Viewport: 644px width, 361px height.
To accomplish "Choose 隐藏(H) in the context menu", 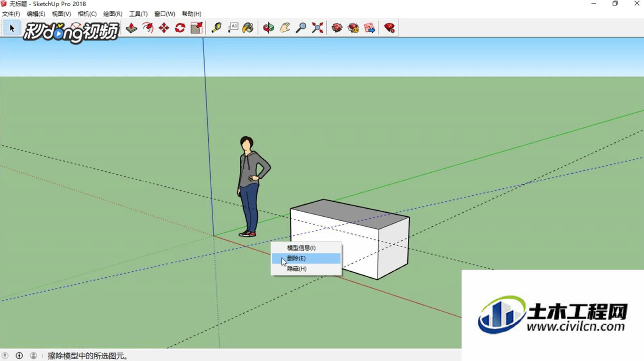I will coord(306,269).
